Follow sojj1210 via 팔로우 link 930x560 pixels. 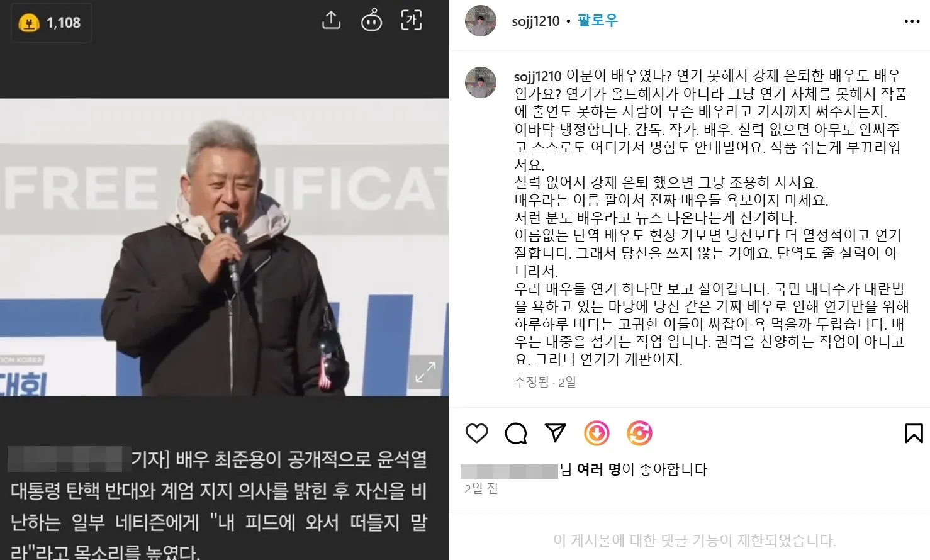[x=597, y=21]
